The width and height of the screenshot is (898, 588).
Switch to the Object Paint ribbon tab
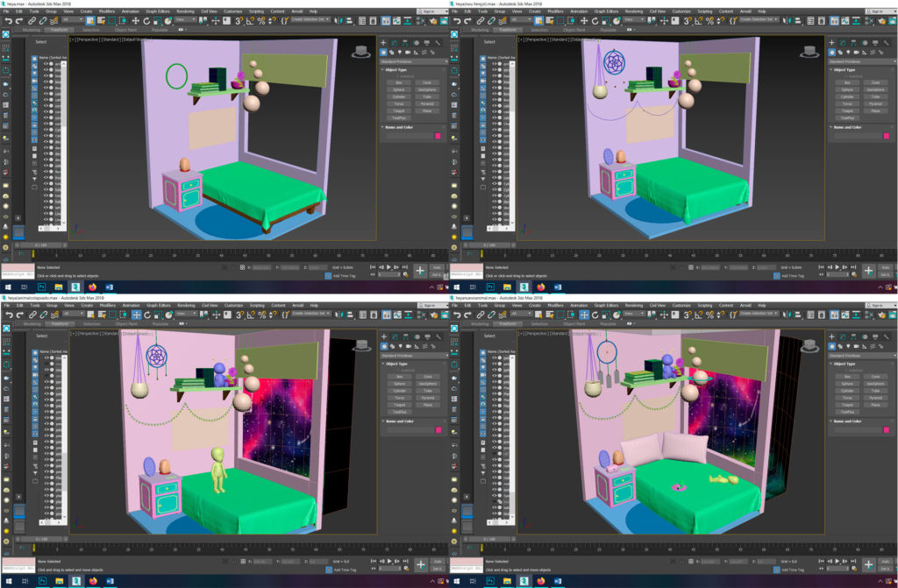[x=126, y=30]
